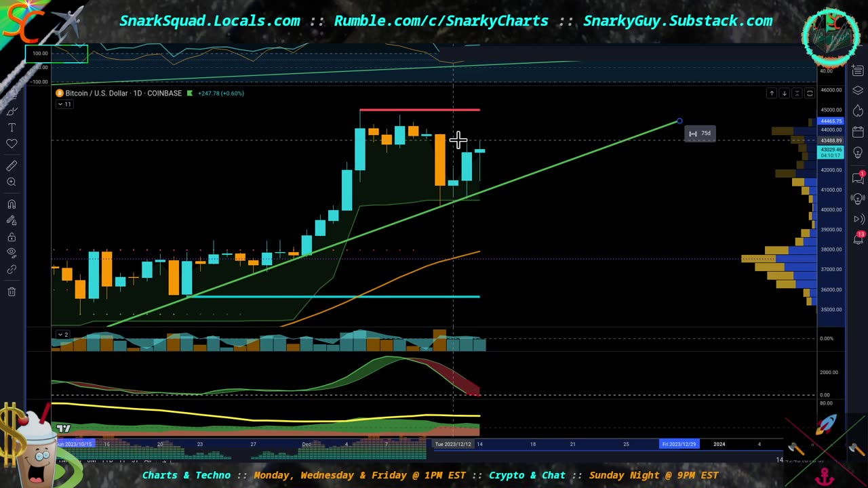Open the ideas stream broadcasting lightbulb icon
The height and width of the screenshot is (488, 868).
pyautogui.click(x=858, y=199)
